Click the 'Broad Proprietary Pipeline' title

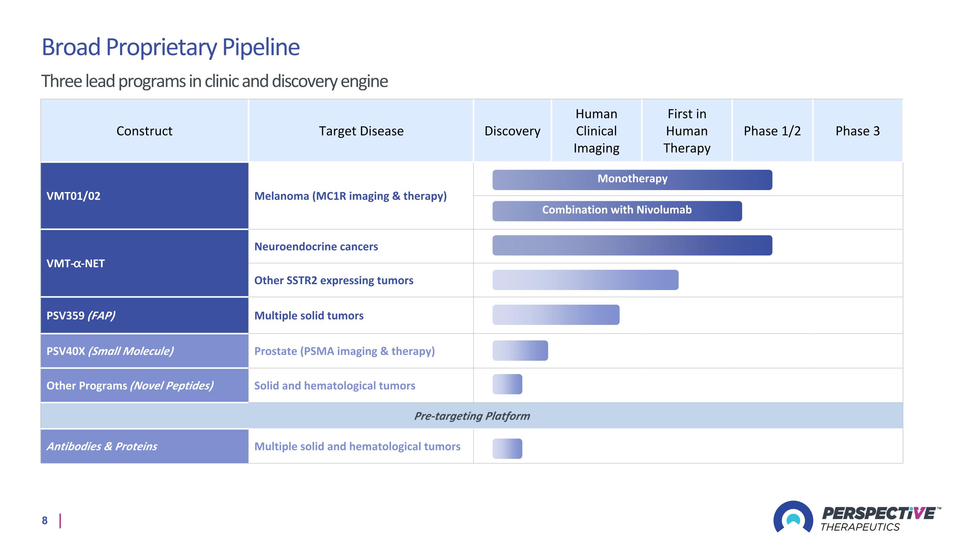point(171,47)
